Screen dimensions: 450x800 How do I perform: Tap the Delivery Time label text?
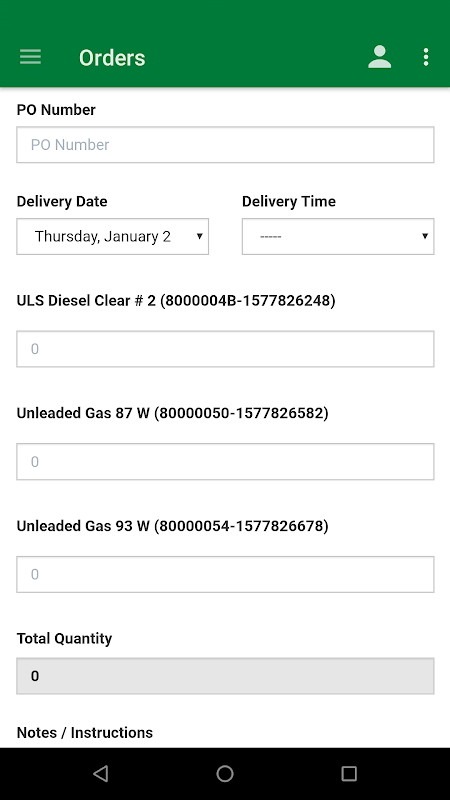coord(289,202)
